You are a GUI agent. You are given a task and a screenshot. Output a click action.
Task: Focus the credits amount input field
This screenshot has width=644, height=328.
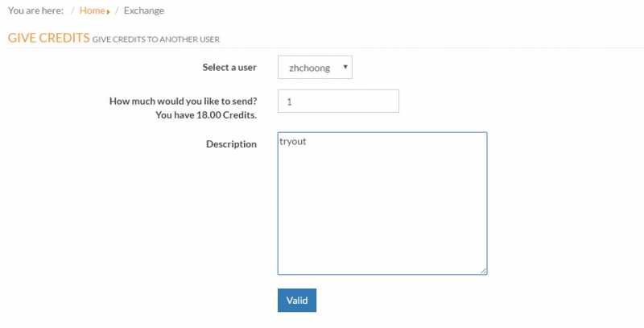(x=338, y=101)
